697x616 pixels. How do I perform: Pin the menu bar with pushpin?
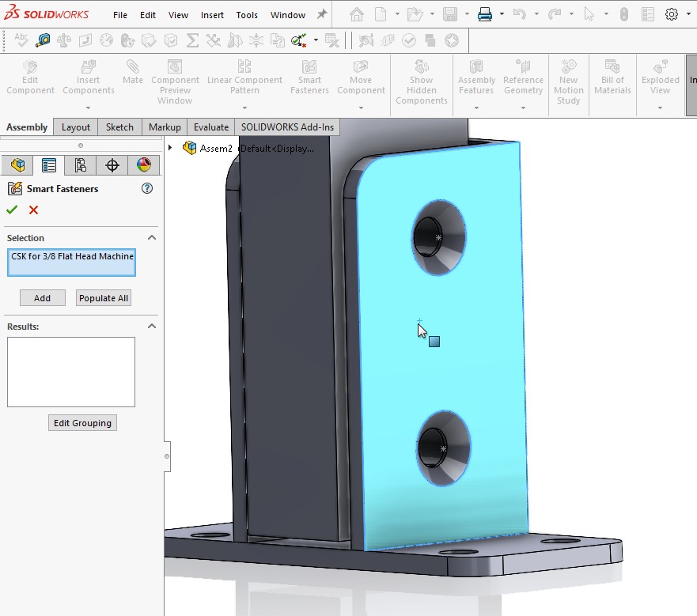[x=322, y=14]
